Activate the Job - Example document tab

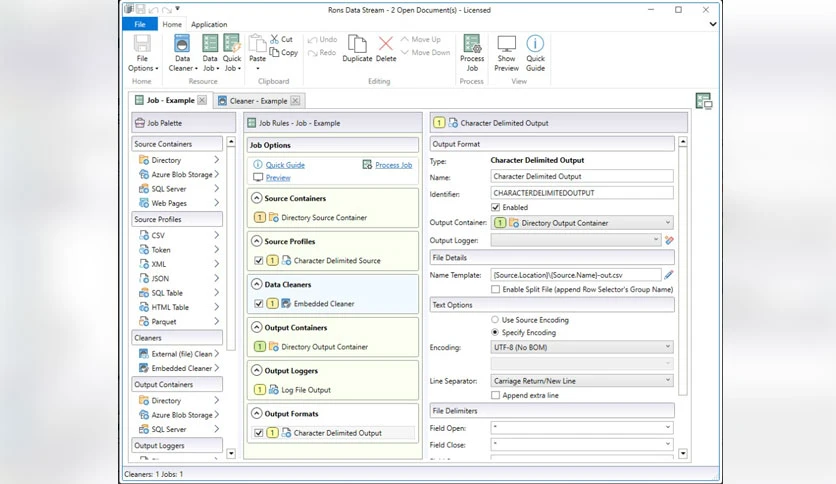pyautogui.click(x=170, y=100)
